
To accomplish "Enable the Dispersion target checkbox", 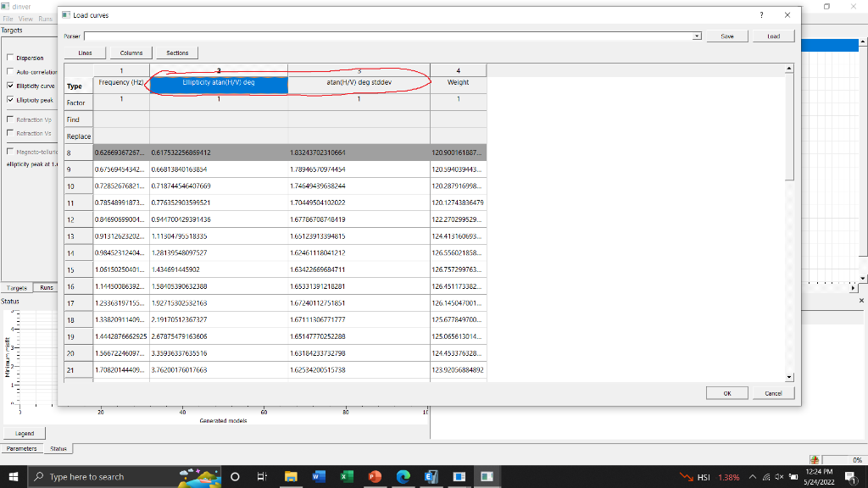I will (x=9, y=58).
